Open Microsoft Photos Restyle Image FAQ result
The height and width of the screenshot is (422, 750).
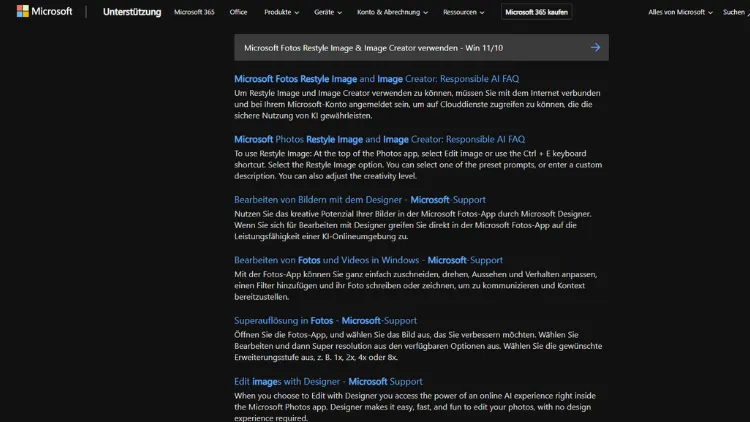(x=379, y=139)
